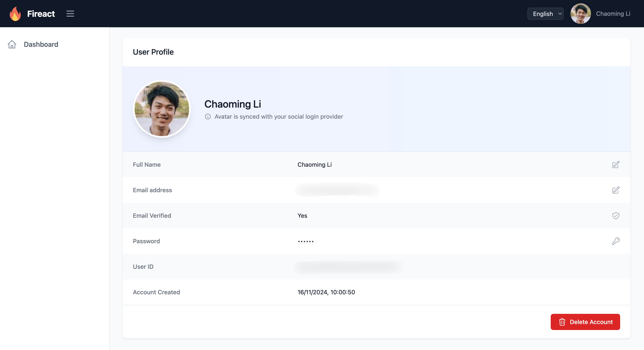Viewport: 644px width, 350px height.
Task: Toggle visibility of Email address field
Action: point(337,190)
